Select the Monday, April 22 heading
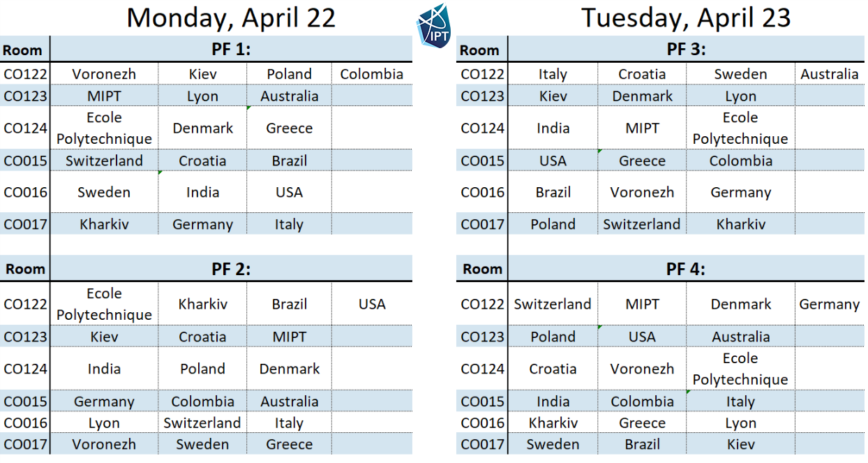 point(231,17)
